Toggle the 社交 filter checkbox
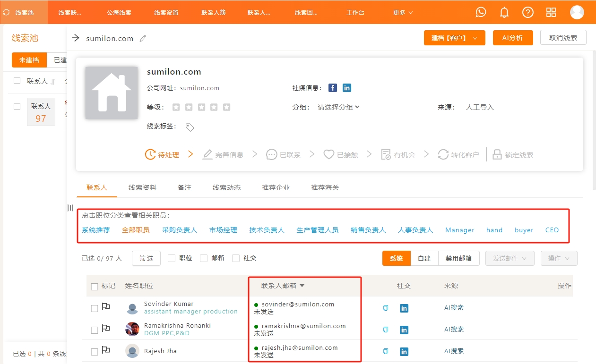This screenshot has width=596, height=364. coord(236,258)
